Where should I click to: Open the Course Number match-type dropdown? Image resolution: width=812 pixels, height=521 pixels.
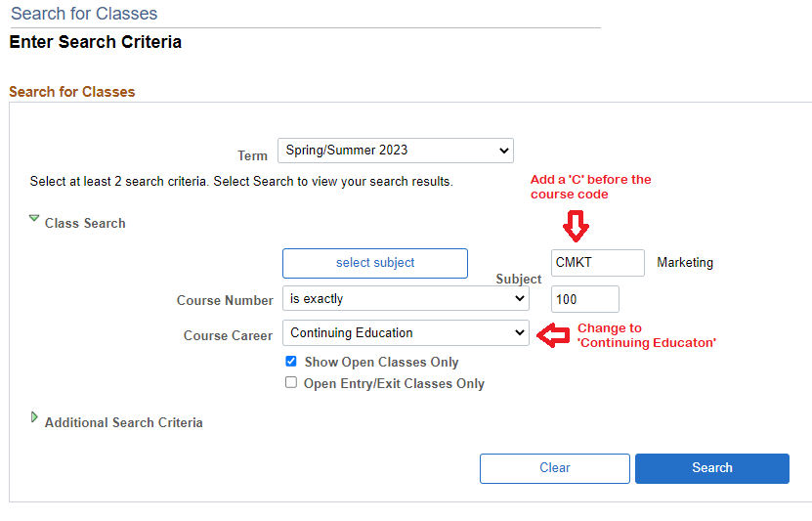(x=405, y=299)
